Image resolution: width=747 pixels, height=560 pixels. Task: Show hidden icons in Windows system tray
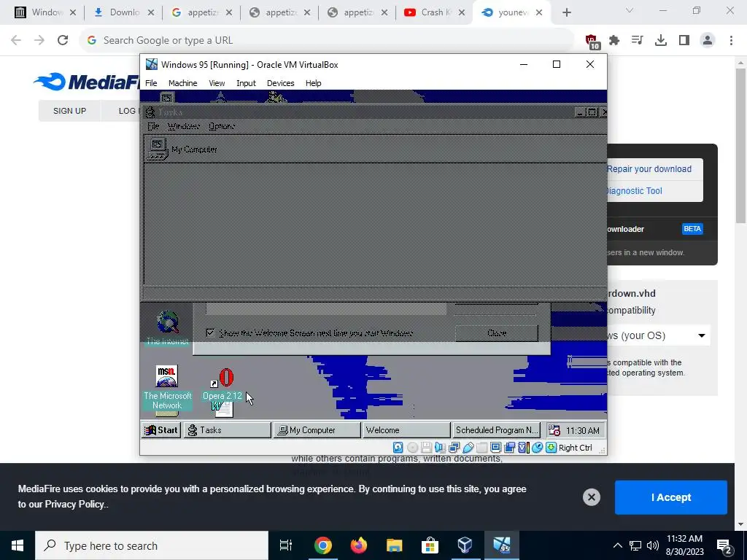pos(617,545)
